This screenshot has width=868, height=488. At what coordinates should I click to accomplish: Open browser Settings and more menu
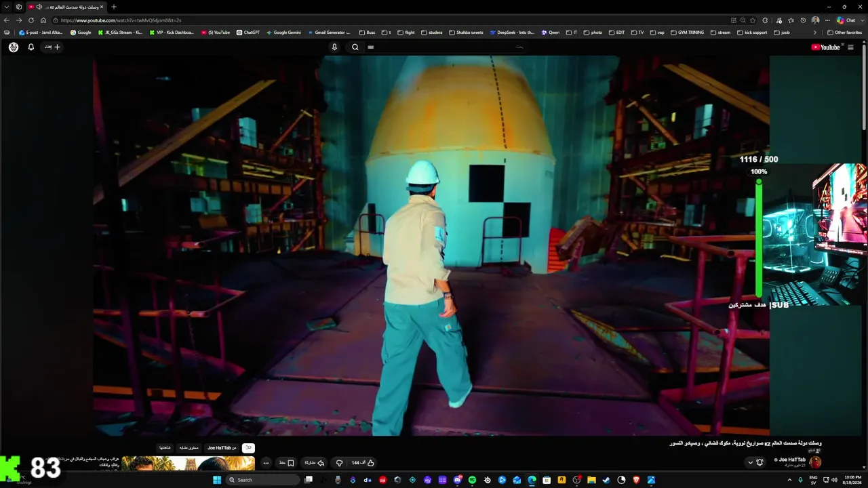coord(827,20)
